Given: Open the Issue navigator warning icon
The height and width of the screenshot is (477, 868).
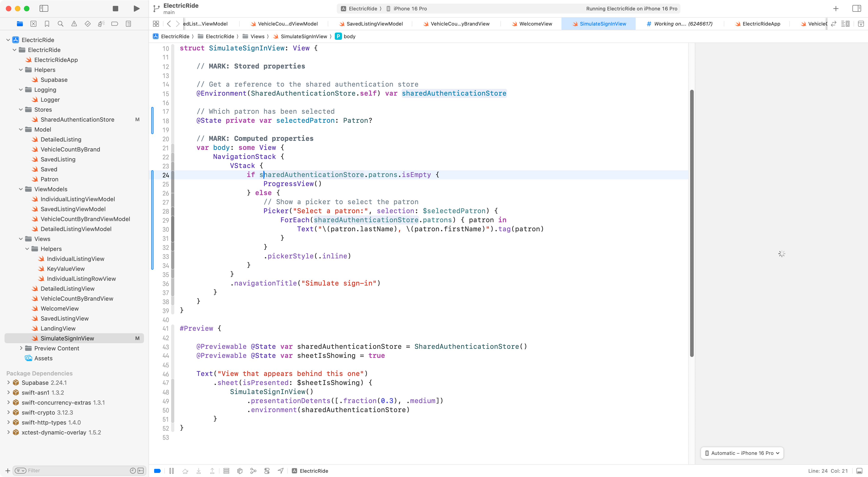Looking at the screenshot, I should [x=74, y=24].
